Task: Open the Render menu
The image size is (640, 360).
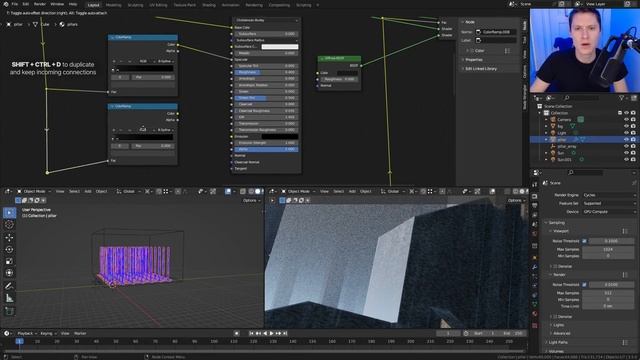Action: [40, 4]
